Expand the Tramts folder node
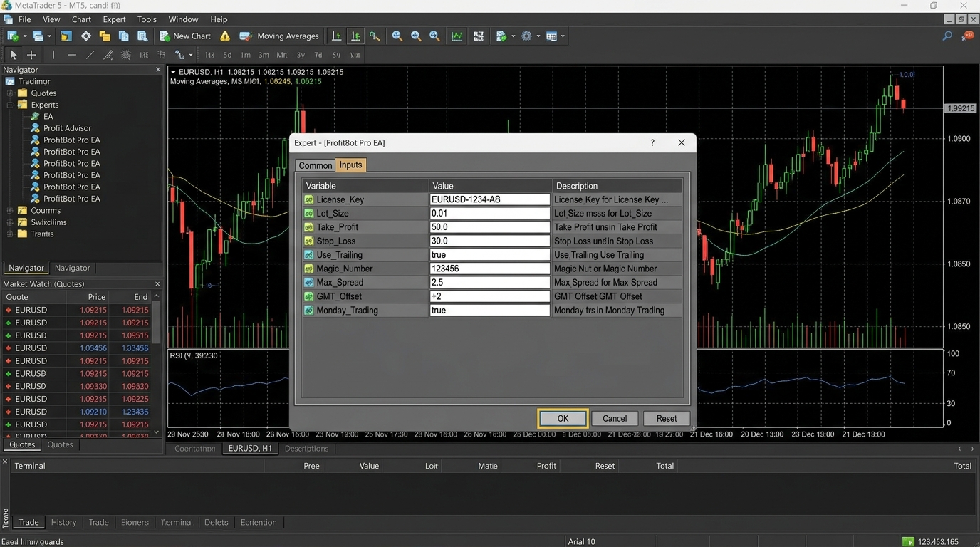The image size is (980, 547). coord(10,234)
